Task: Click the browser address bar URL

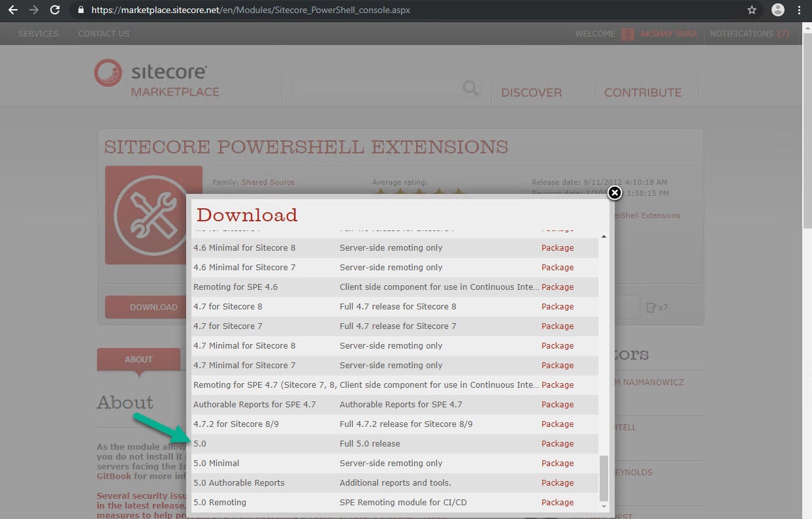Action: point(251,10)
